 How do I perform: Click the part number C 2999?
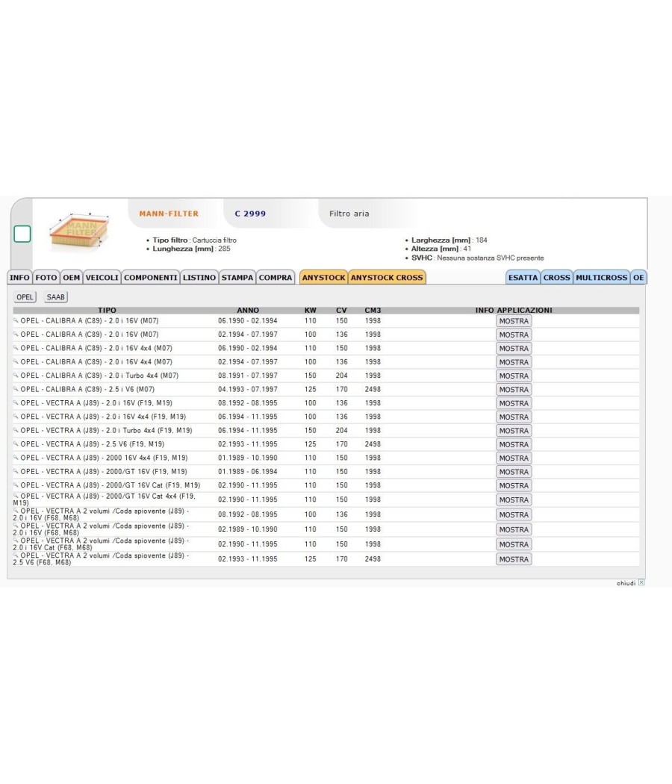250,214
